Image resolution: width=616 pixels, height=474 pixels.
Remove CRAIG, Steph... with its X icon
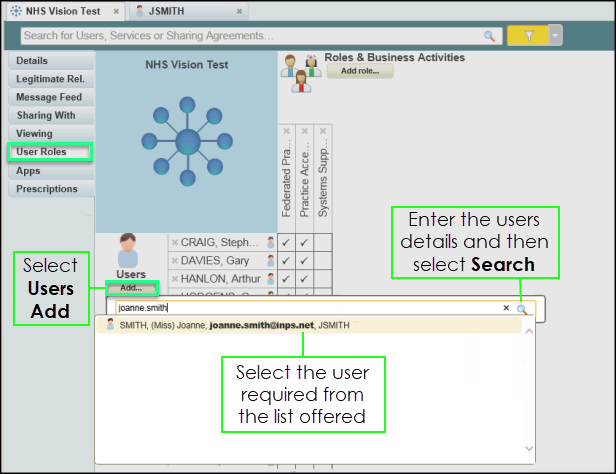[174, 242]
